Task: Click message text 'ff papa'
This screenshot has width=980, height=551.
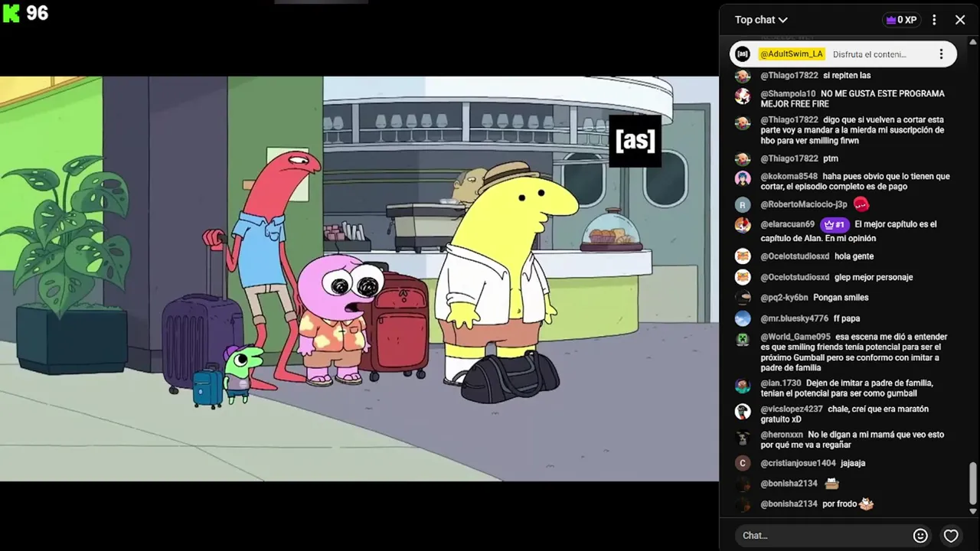Action: click(847, 318)
